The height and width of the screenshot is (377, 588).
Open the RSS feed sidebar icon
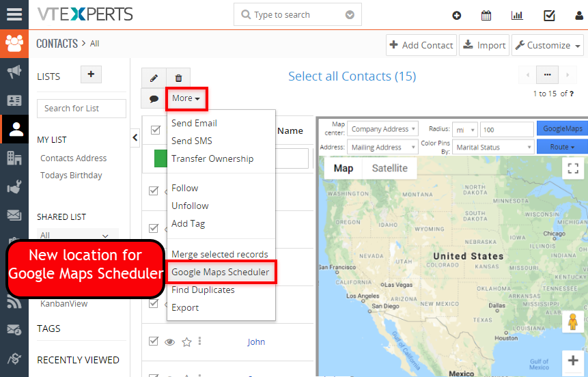pyautogui.click(x=14, y=302)
